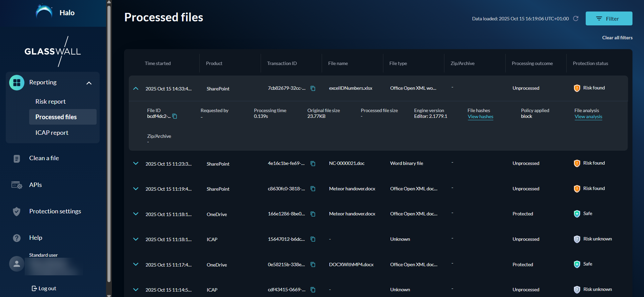The image size is (644, 297).
Task: Open the Filter panel
Action: (x=609, y=19)
